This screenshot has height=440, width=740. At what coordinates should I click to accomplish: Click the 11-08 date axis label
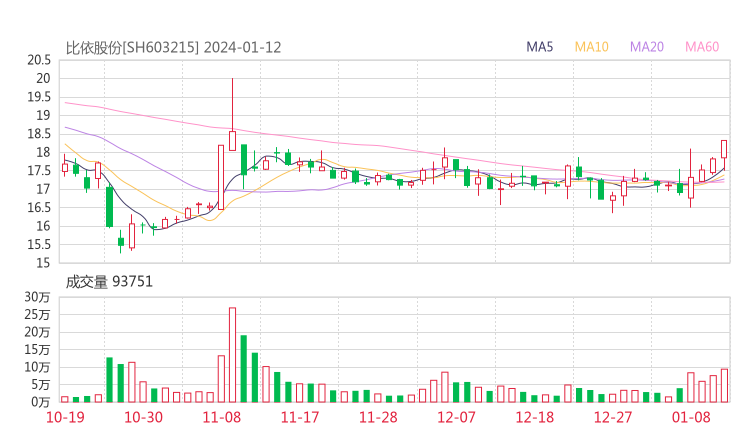pyautogui.click(x=221, y=417)
